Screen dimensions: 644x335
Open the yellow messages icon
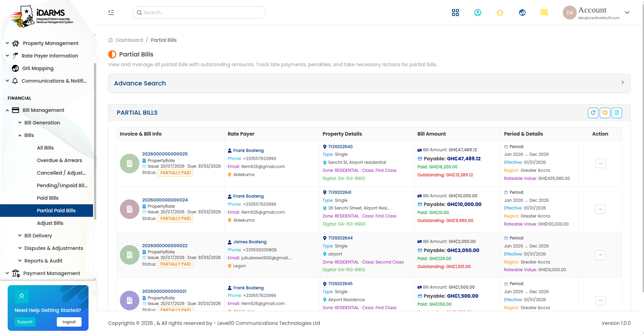(x=544, y=13)
